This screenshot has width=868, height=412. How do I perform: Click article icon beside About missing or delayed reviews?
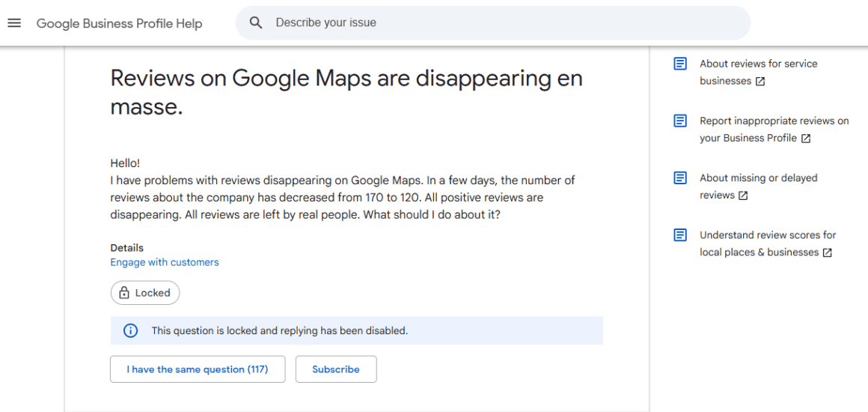680,178
